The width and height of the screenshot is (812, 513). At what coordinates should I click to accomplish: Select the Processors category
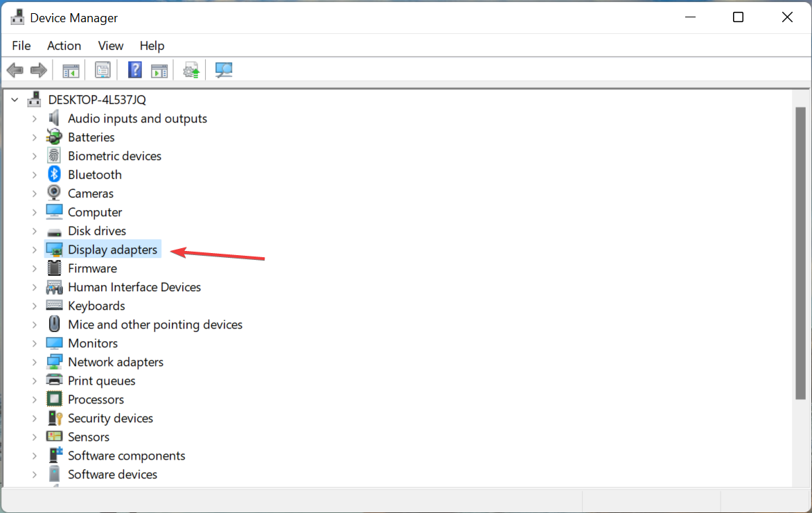point(96,399)
